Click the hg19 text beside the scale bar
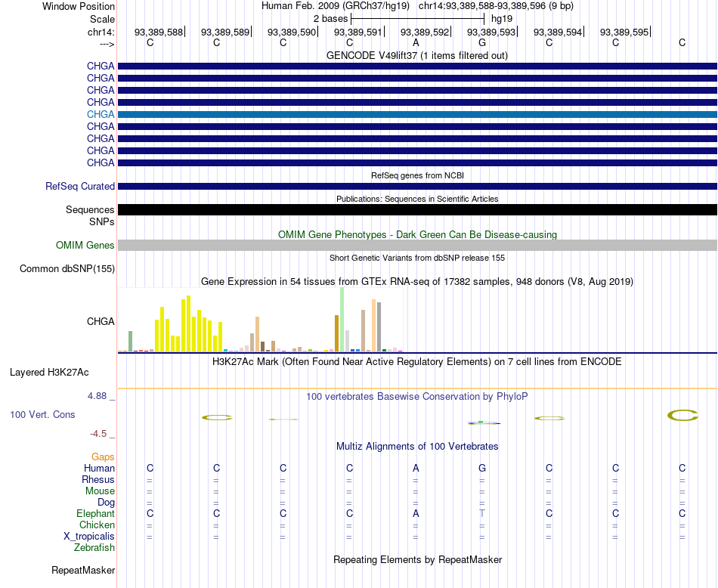718x588 pixels. (501, 19)
